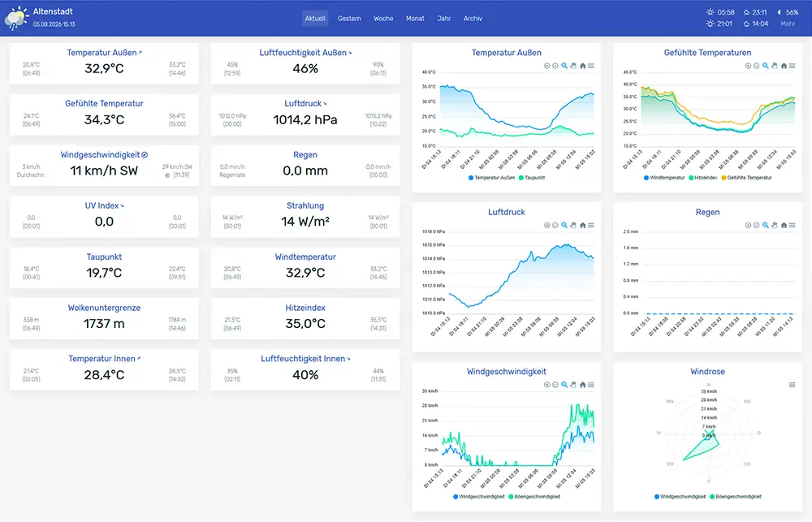812x522 pixels.
Task: Toggle Windtemperatur series in legend
Action: pyautogui.click(x=664, y=178)
